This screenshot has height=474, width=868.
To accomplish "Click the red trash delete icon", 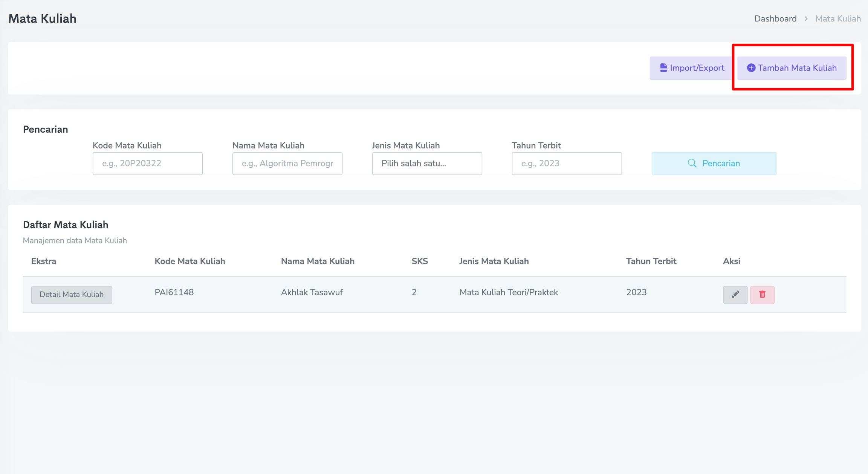I will tap(762, 295).
